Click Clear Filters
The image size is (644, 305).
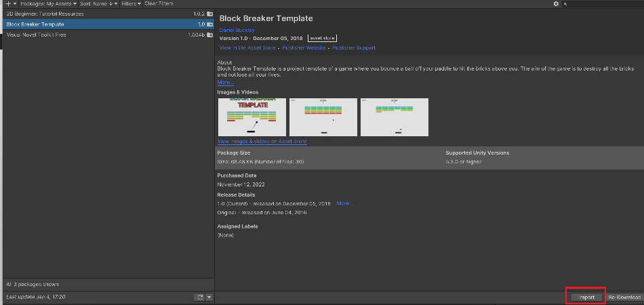click(159, 3)
